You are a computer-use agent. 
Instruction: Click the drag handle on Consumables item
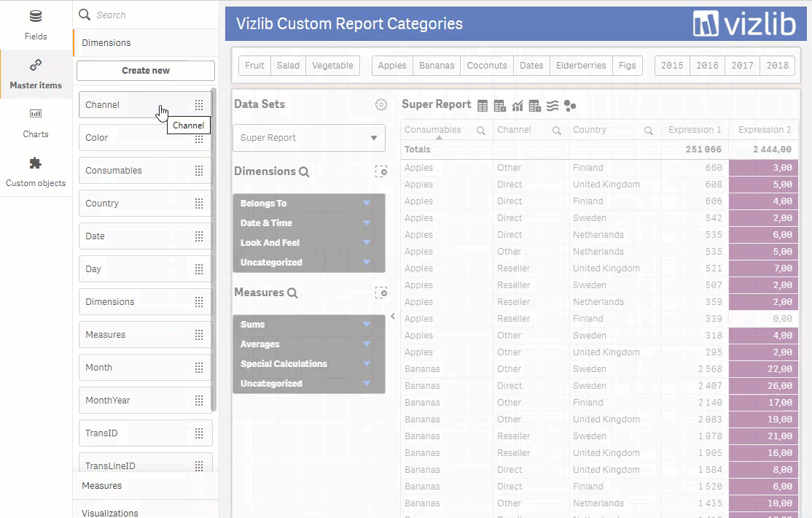pos(199,171)
